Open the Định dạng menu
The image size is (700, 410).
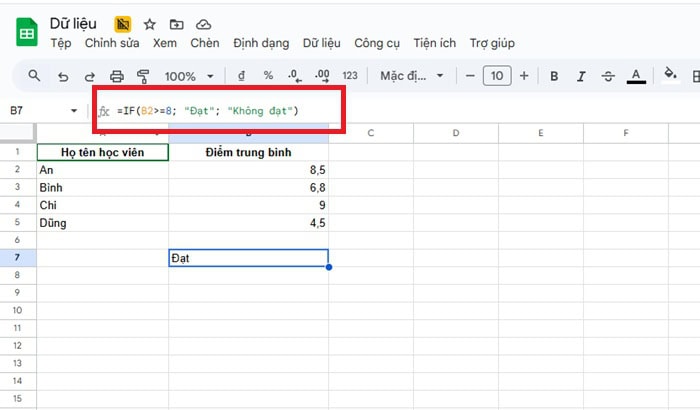(x=261, y=43)
